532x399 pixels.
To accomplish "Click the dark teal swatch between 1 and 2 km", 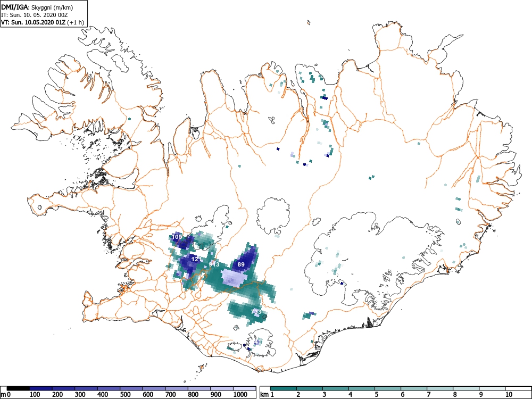I will coord(284,388).
